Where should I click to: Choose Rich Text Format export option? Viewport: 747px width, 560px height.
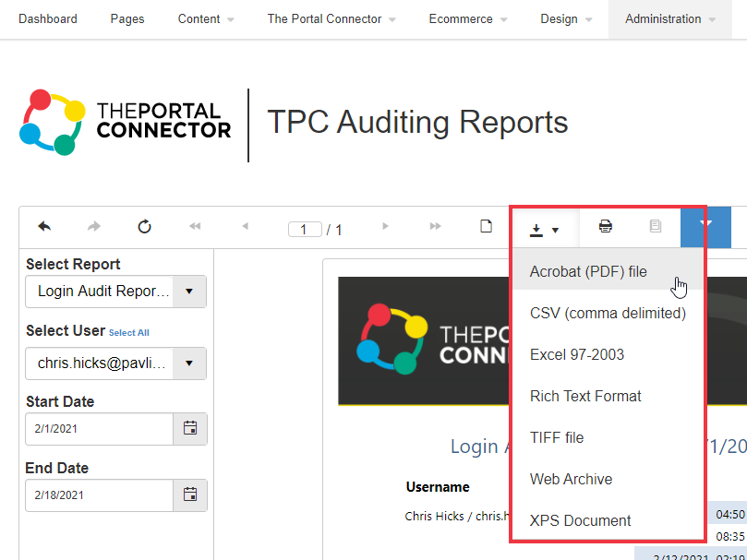(x=608, y=396)
